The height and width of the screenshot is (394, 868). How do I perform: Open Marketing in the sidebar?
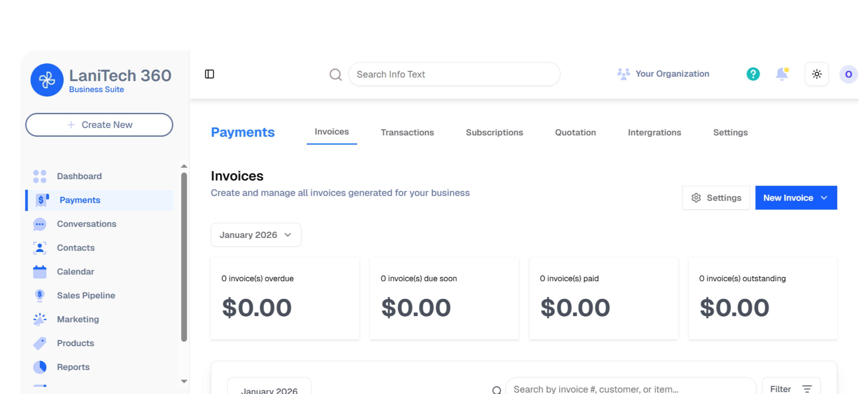click(x=78, y=319)
